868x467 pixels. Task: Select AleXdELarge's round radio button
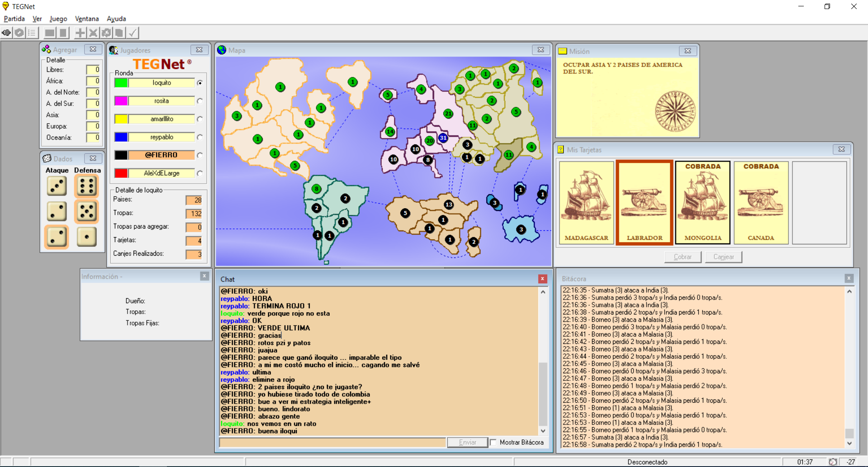(x=199, y=173)
